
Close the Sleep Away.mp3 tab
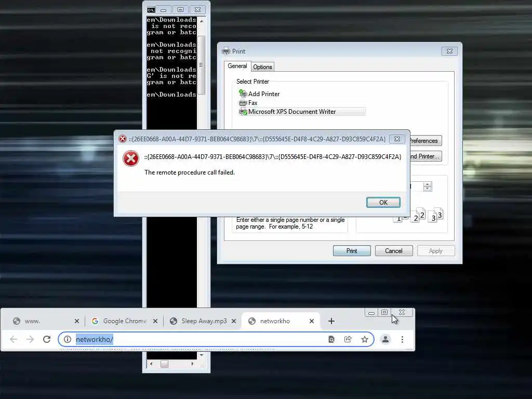[234, 321]
